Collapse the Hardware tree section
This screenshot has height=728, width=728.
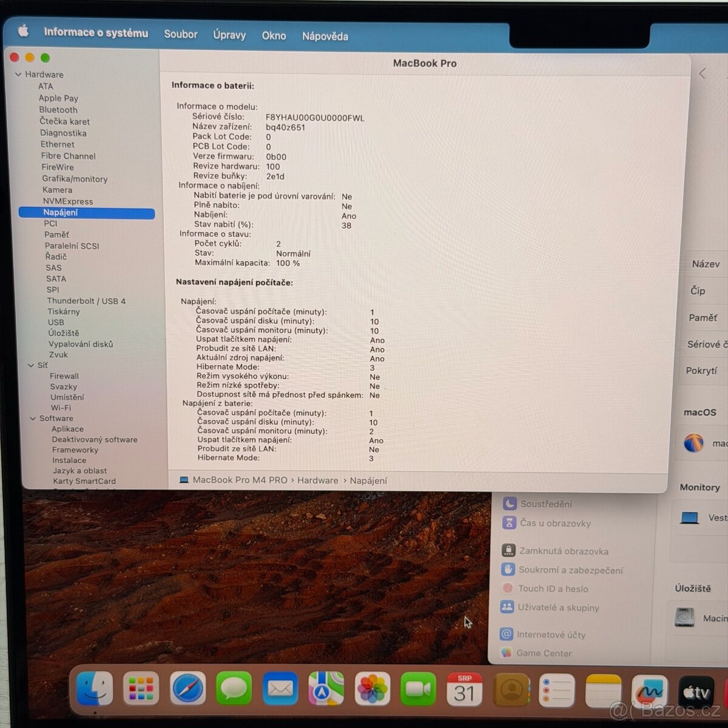[x=18, y=75]
